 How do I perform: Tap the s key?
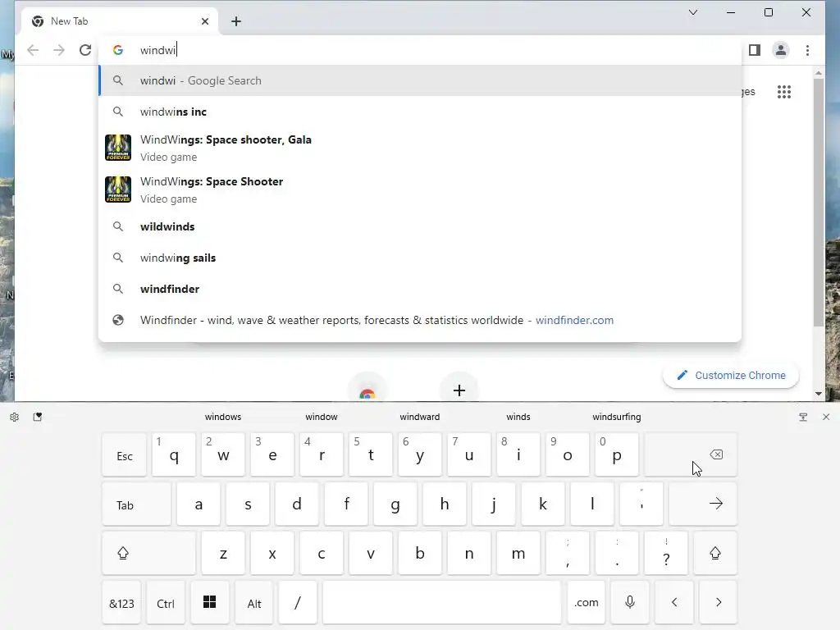point(248,504)
